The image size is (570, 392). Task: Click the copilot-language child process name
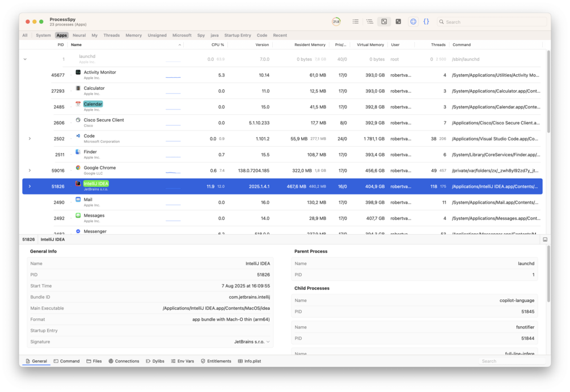coord(517,300)
